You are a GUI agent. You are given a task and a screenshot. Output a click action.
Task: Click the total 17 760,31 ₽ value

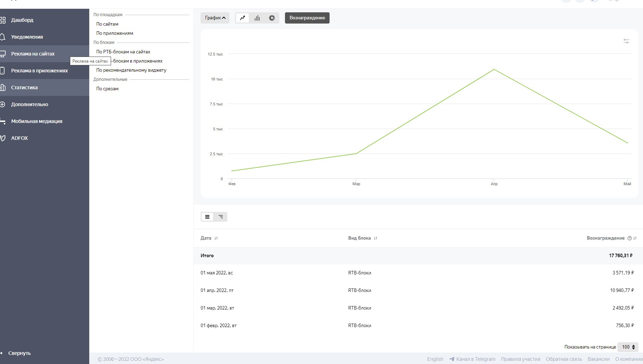621,255
